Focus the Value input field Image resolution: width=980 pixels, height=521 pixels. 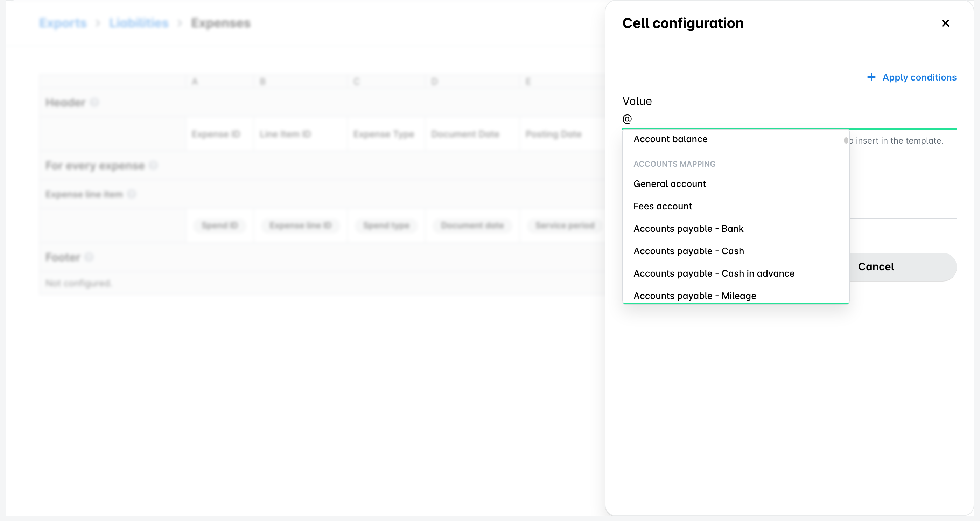click(789, 119)
